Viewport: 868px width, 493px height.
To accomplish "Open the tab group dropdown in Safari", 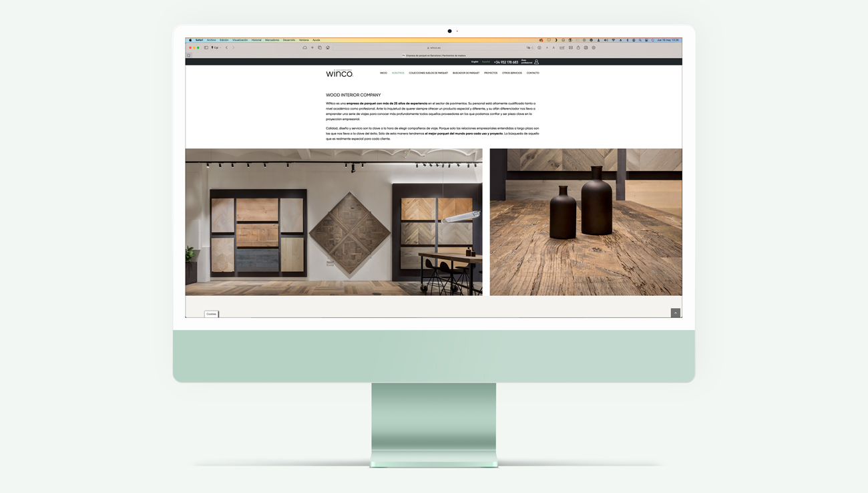I will [217, 47].
